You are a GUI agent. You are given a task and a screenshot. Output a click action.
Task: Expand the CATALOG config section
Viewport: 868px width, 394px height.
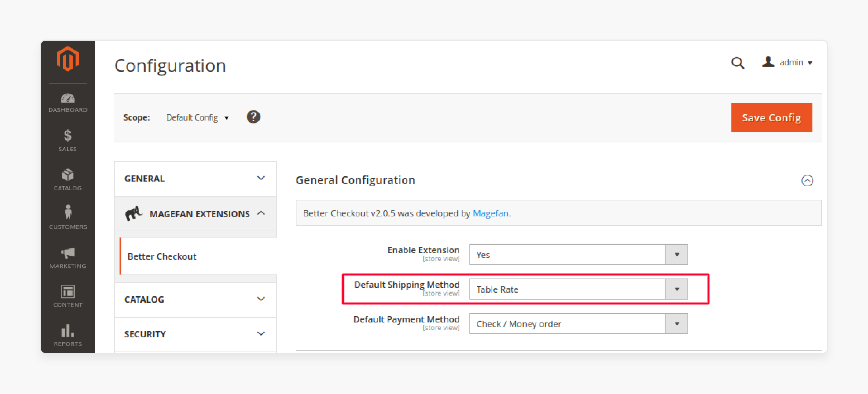coord(195,300)
